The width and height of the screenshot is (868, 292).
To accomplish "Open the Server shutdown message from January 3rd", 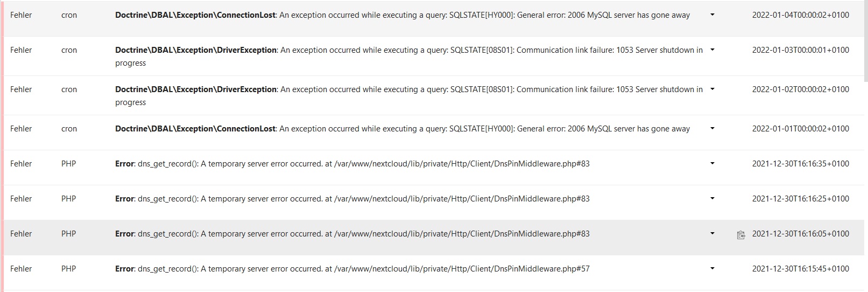I will (x=409, y=57).
